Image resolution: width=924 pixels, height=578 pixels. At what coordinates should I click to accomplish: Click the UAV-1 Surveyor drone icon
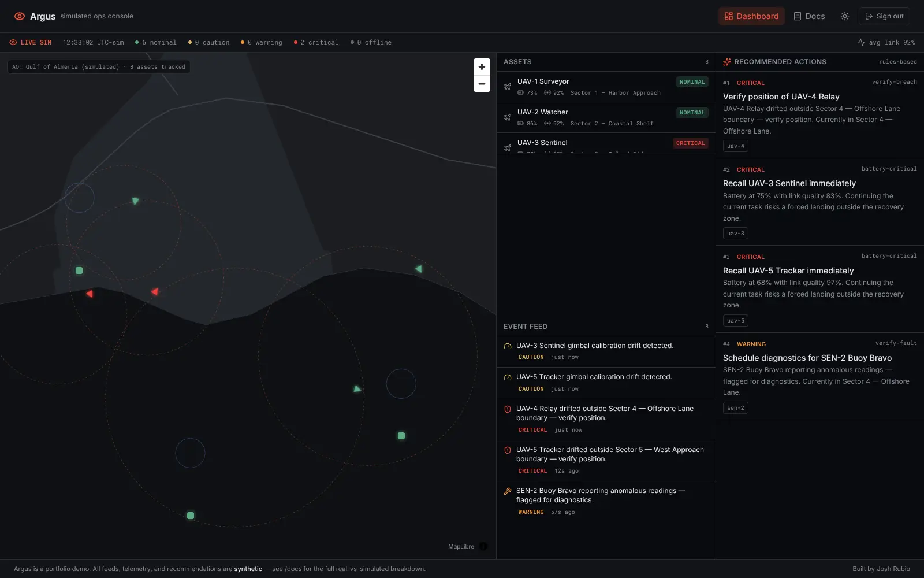508,87
